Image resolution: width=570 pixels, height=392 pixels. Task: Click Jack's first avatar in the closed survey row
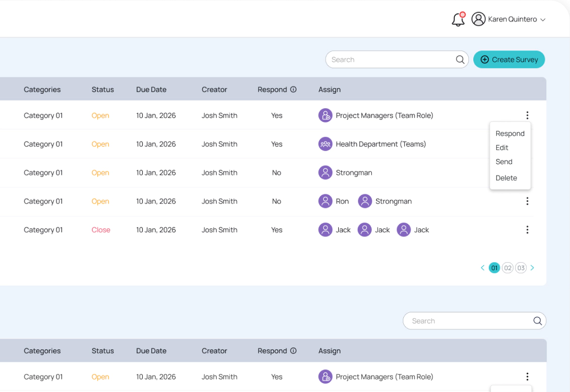tap(325, 229)
